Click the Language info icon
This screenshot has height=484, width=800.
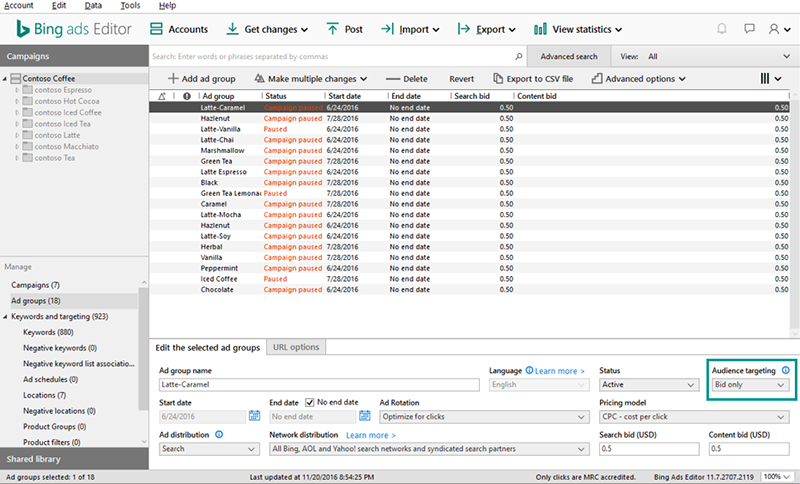[529, 370]
